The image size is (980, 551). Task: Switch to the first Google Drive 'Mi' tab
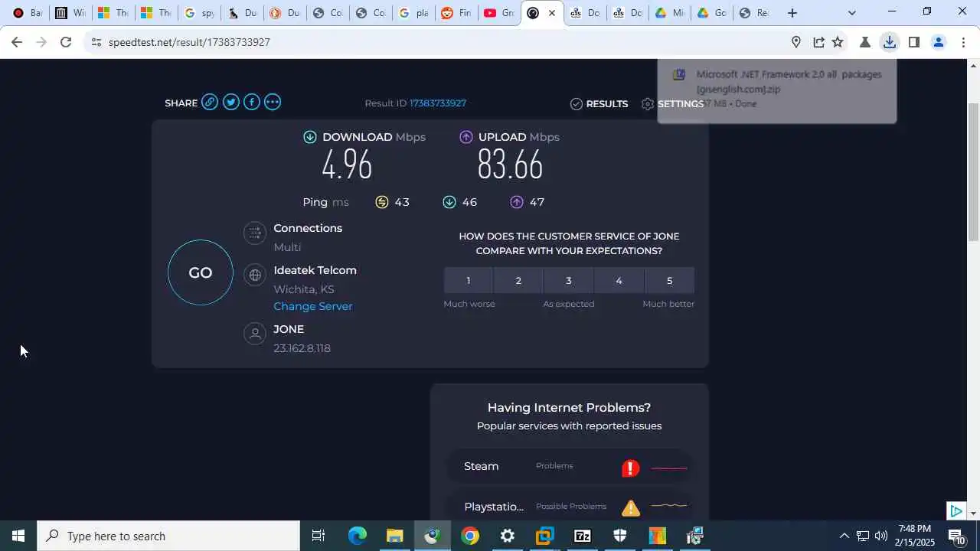tap(669, 13)
